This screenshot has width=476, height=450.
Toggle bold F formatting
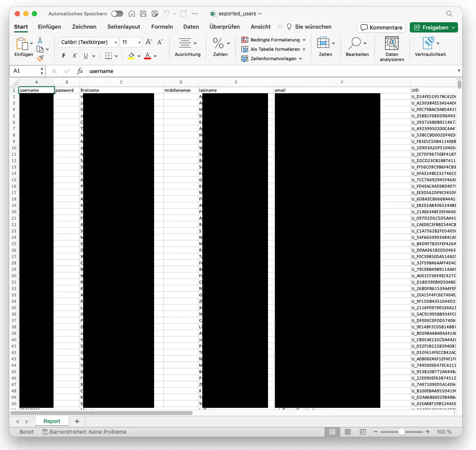(x=64, y=56)
